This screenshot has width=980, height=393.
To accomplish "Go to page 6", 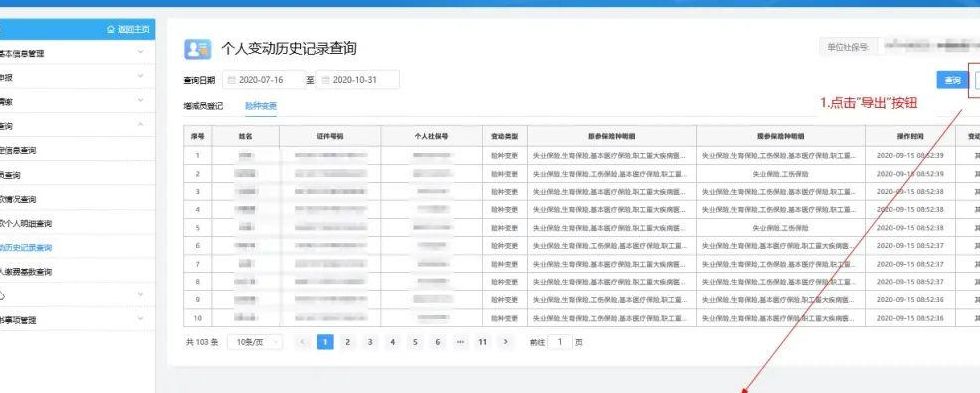I will click(438, 342).
